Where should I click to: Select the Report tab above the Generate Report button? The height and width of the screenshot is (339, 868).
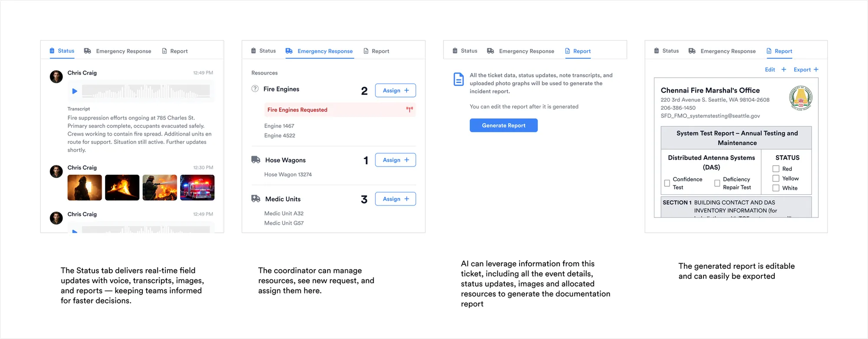(x=578, y=51)
